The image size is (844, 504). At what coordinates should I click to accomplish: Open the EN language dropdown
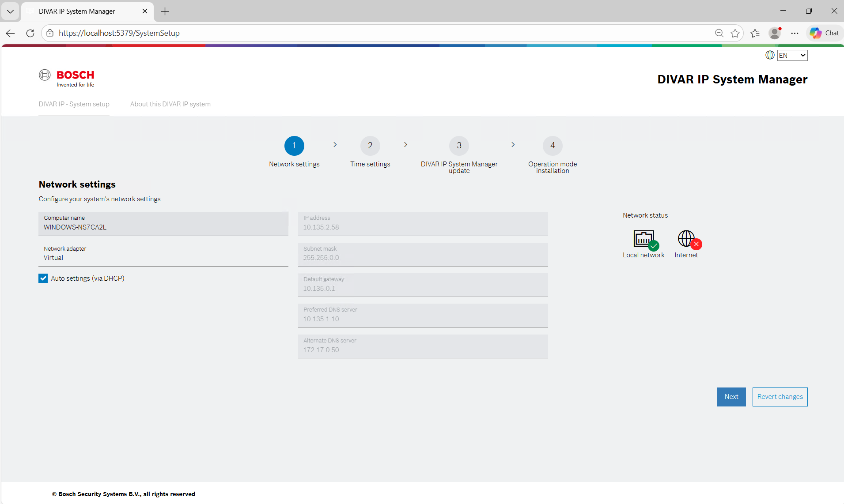pos(792,55)
